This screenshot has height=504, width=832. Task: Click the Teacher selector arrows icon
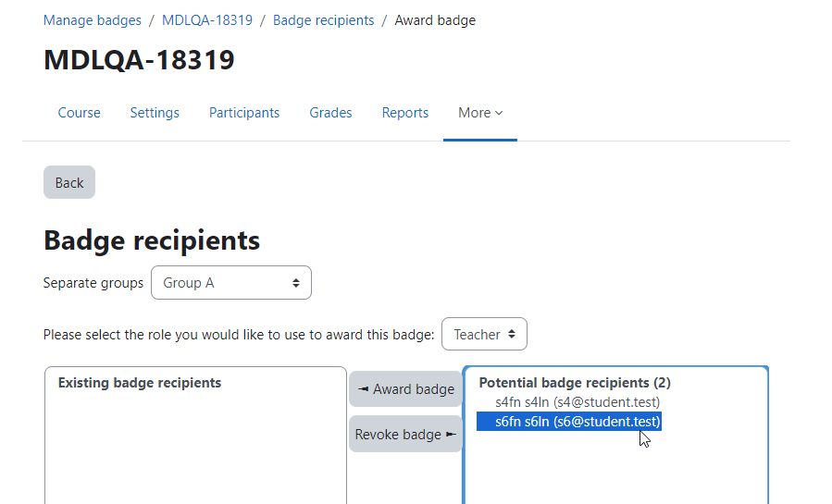pos(512,334)
